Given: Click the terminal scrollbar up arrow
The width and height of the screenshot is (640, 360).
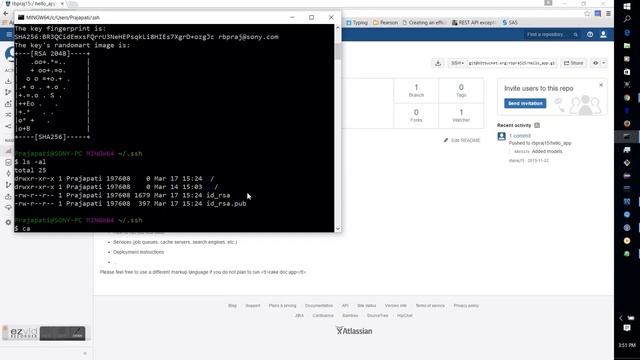Looking at the screenshot, I should point(338,28).
